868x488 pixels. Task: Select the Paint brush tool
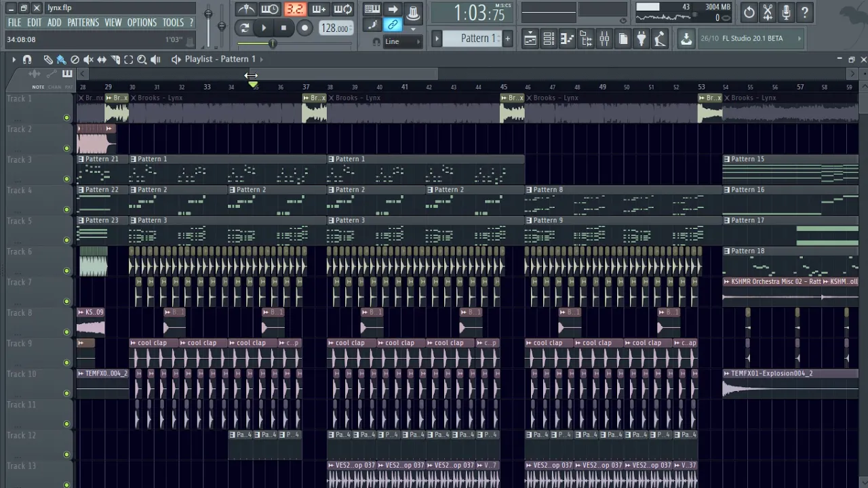coord(61,60)
